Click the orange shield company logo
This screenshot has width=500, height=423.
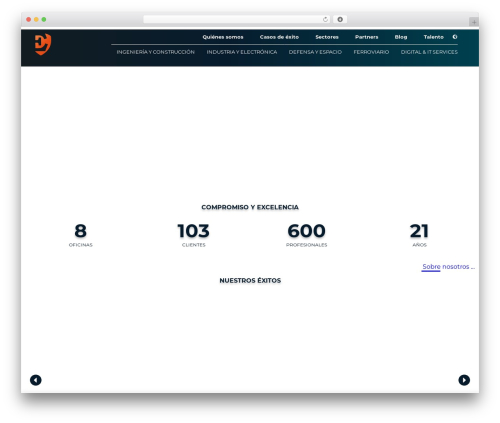[43, 44]
